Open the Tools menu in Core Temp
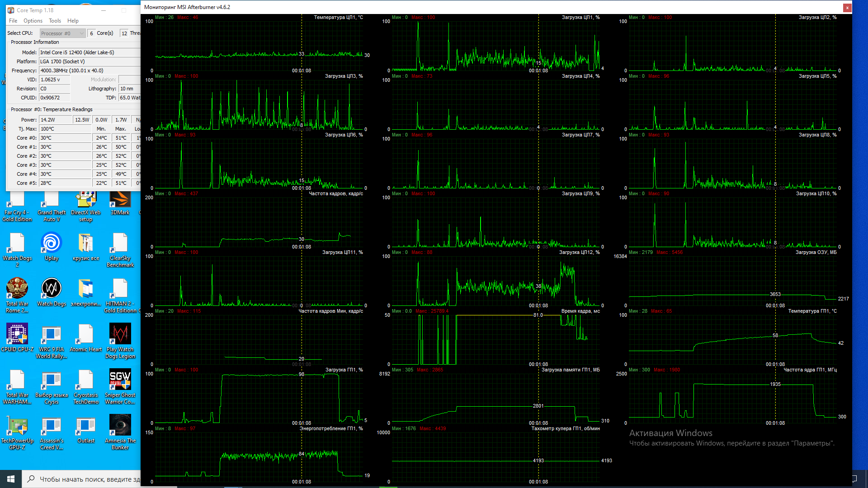 [x=55, y=21]
